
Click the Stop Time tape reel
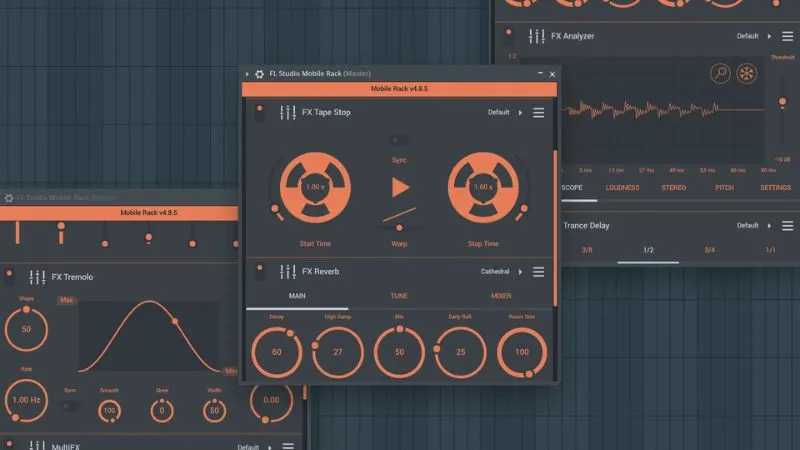point(483,187)
